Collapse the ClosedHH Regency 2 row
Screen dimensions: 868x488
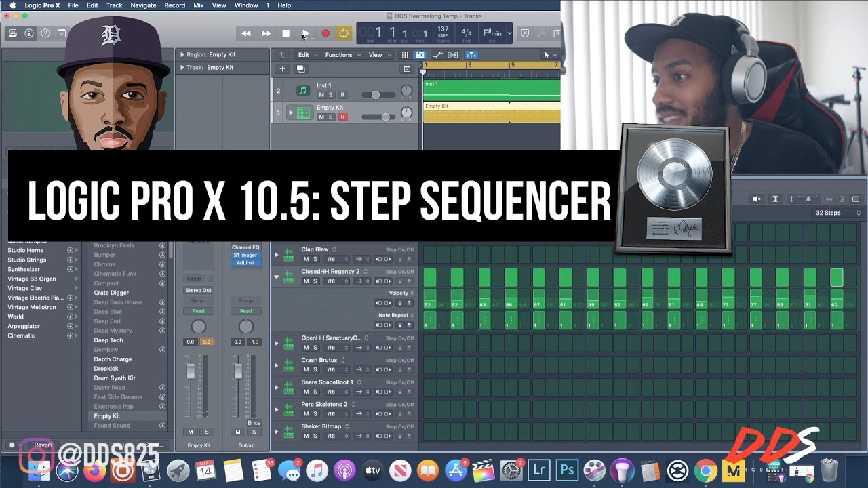click(276, 277)
